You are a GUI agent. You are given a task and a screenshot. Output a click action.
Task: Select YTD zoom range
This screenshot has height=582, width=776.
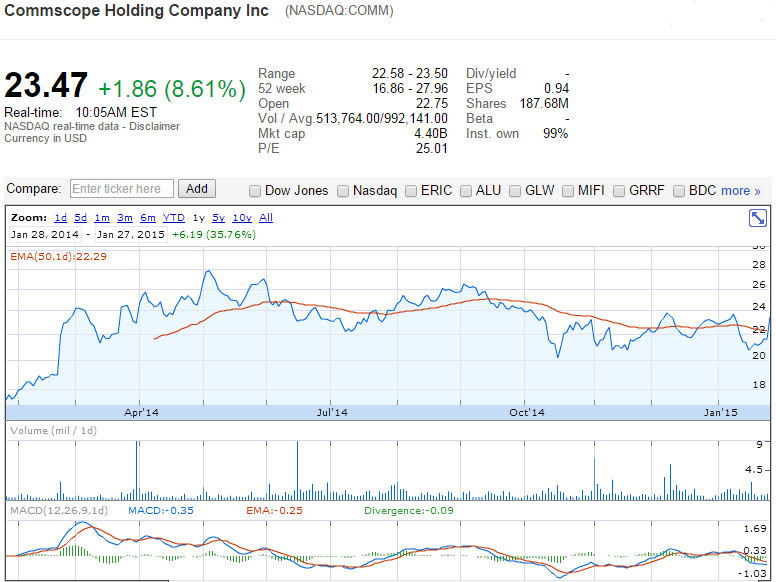[174, 218]
